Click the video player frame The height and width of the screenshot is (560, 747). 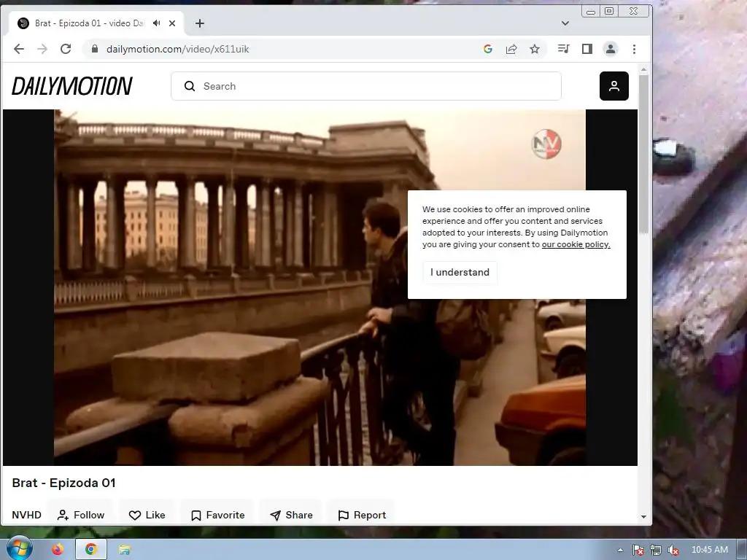320,287
